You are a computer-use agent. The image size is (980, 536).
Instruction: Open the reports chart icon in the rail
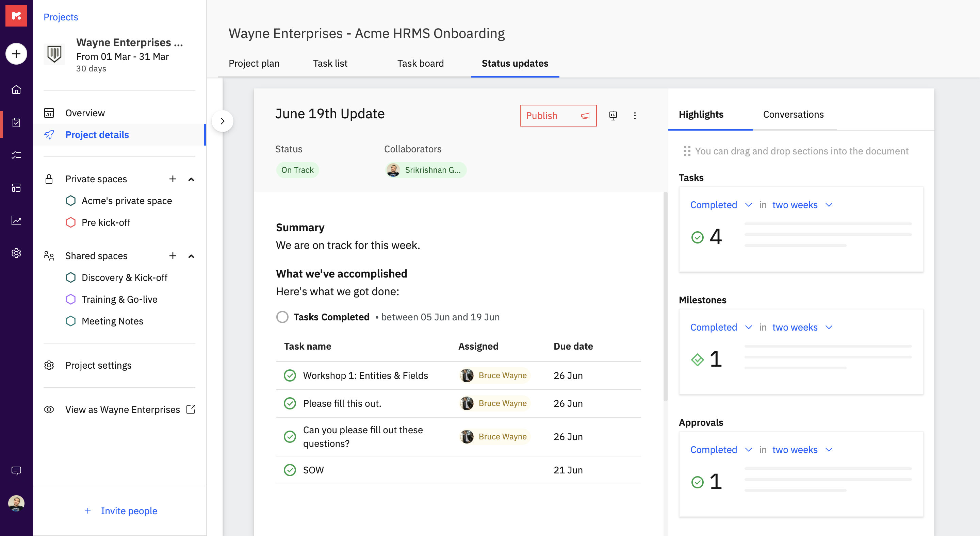click(x=16, y=220)
